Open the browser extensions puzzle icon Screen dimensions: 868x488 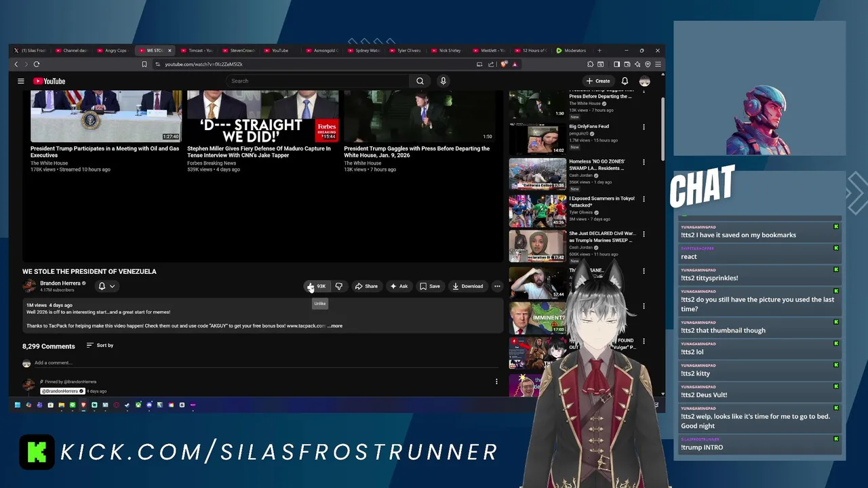591,64
